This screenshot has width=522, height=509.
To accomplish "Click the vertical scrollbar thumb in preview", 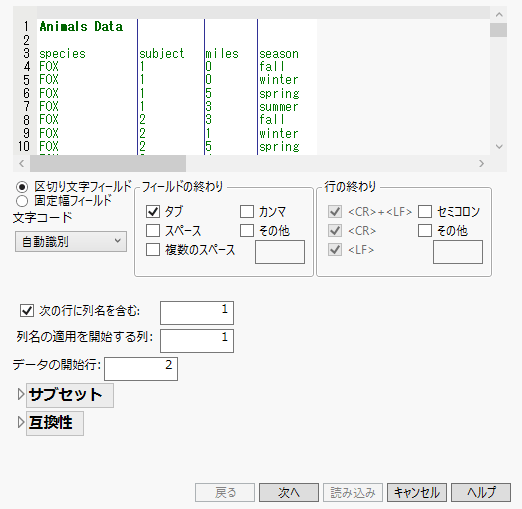I will point(499,30).
